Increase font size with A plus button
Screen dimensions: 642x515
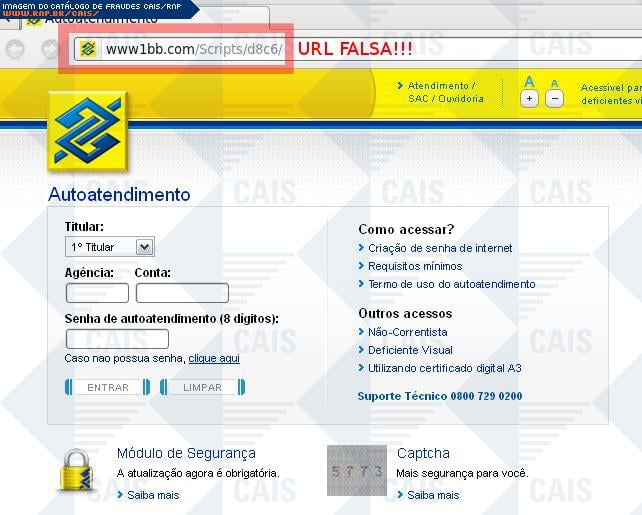tap(529, 98)
